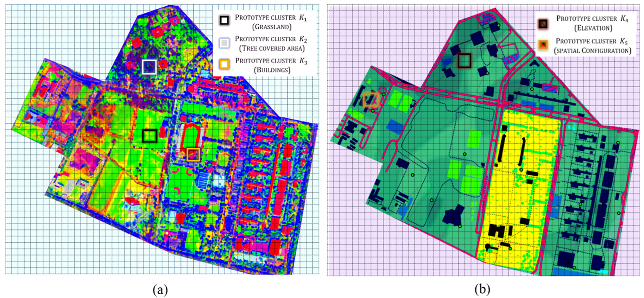644x298 pixels.
Task: Click the grey K2 tree covered legend square
Action: (224, 43)
